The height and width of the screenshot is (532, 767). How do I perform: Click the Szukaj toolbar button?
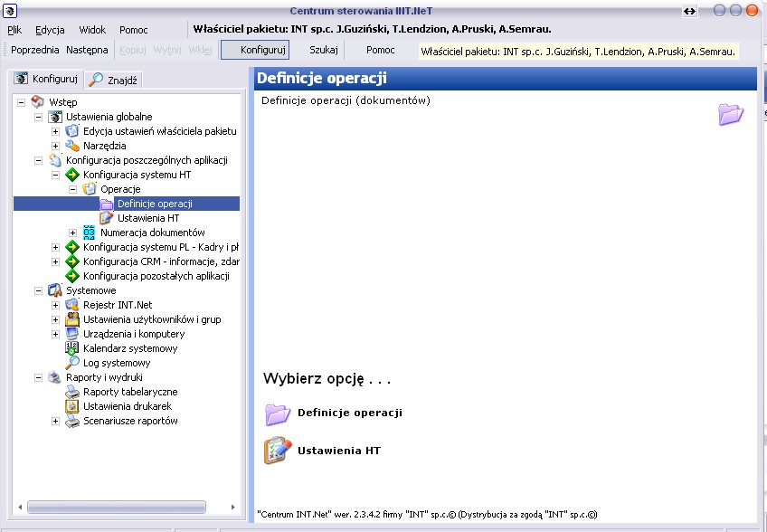[x=324, y=50]
